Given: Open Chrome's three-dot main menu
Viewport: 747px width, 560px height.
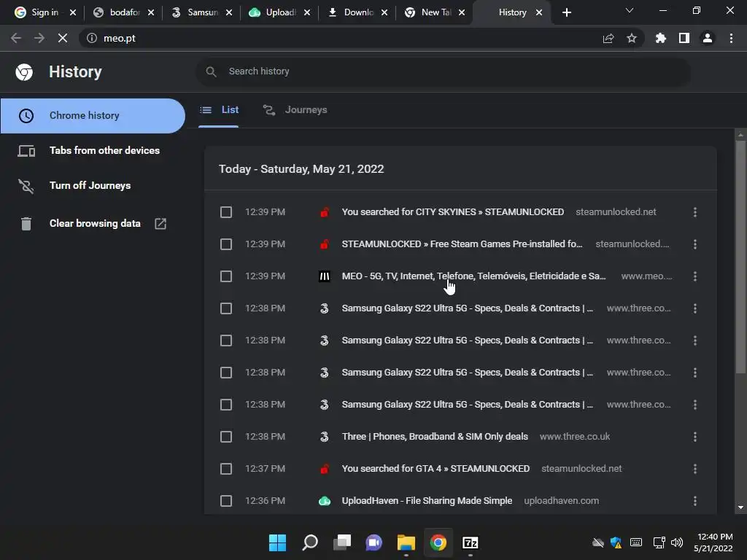Looking at the screenshot, I should pyautogui.click(x=731, y=38).
